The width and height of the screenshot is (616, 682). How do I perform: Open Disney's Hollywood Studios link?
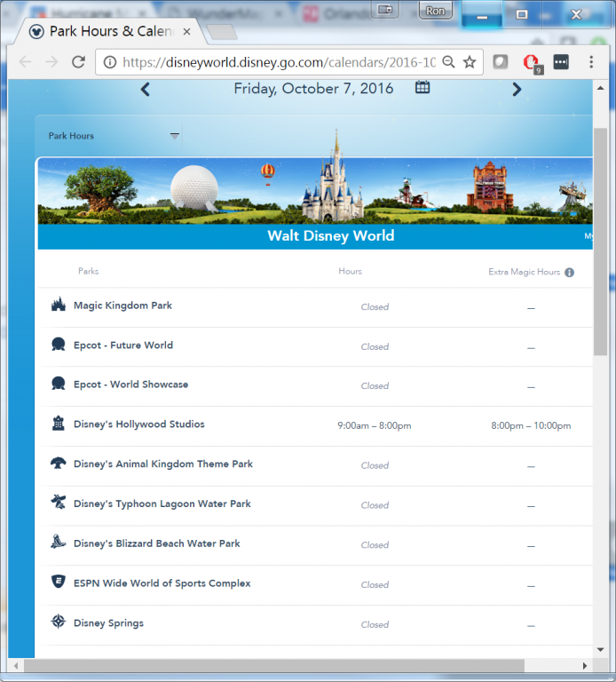tap(138, 424)
